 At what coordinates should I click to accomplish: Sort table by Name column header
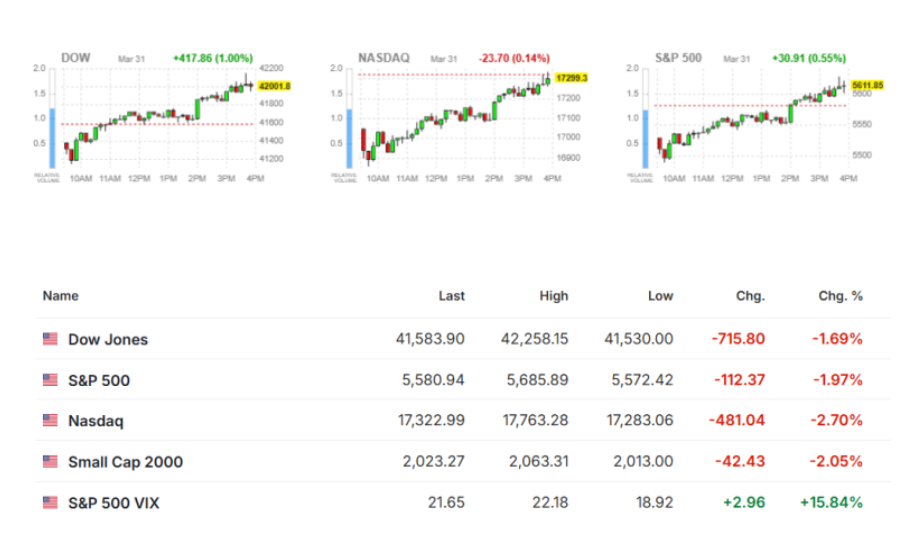pyautogui.click(x=61, y=296)
